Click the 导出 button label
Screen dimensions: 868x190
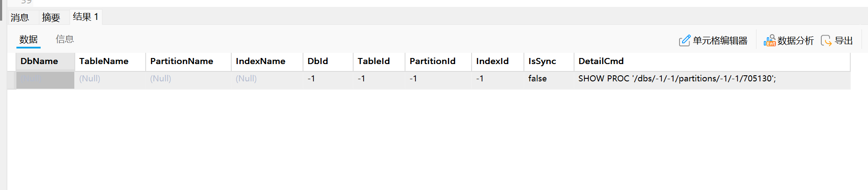843,41
